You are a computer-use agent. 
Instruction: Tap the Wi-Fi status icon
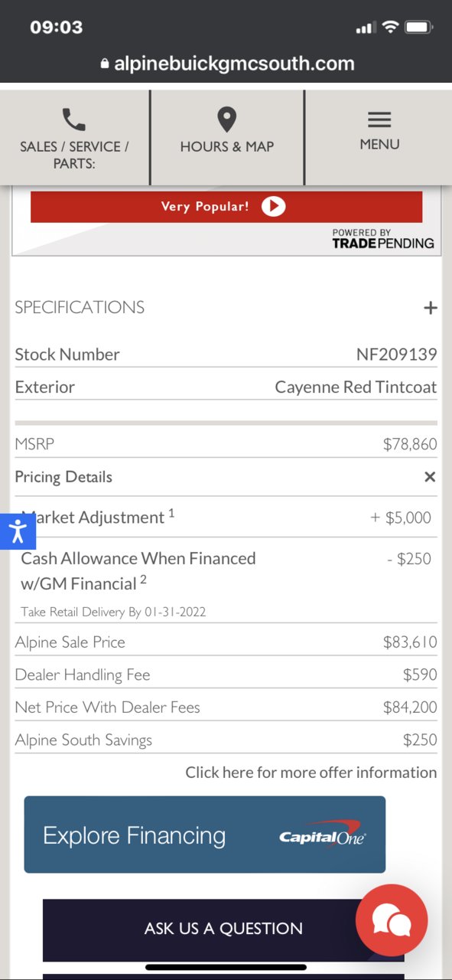pyautogui.click(x=390, y=27)
